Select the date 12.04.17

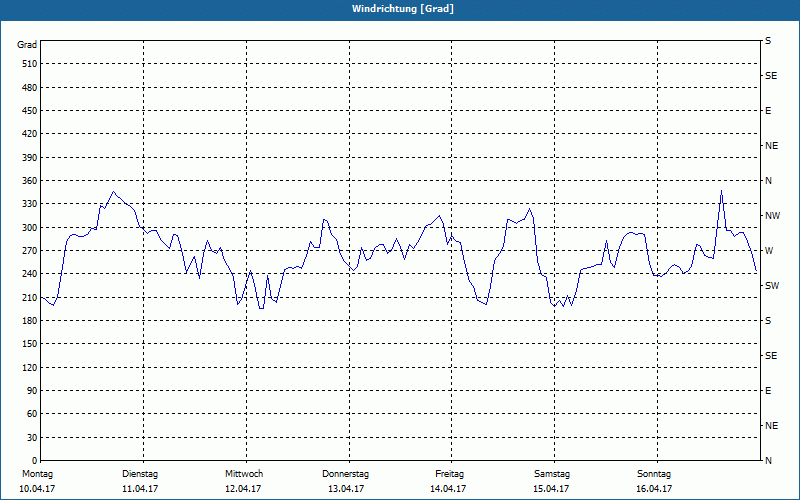coord(243,489)
